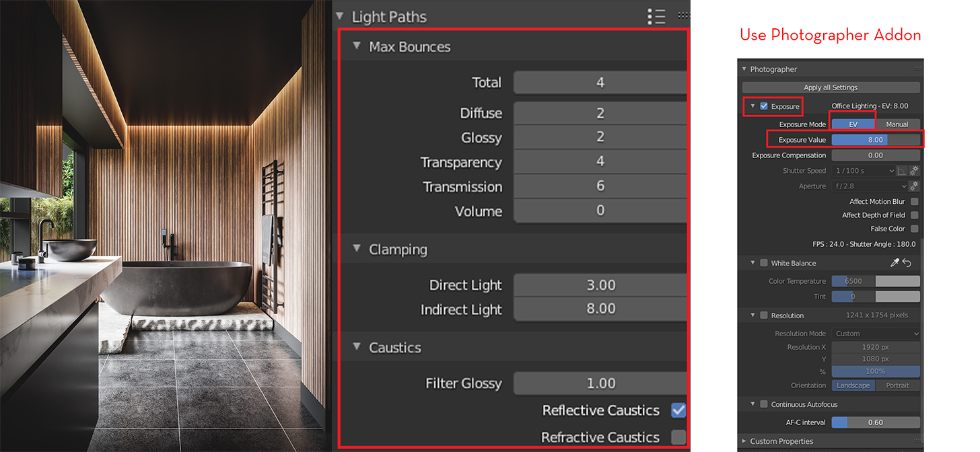This screenshot has height=452, width=980.
Task: Select EV exposure mode
Action: coord(853,124)
